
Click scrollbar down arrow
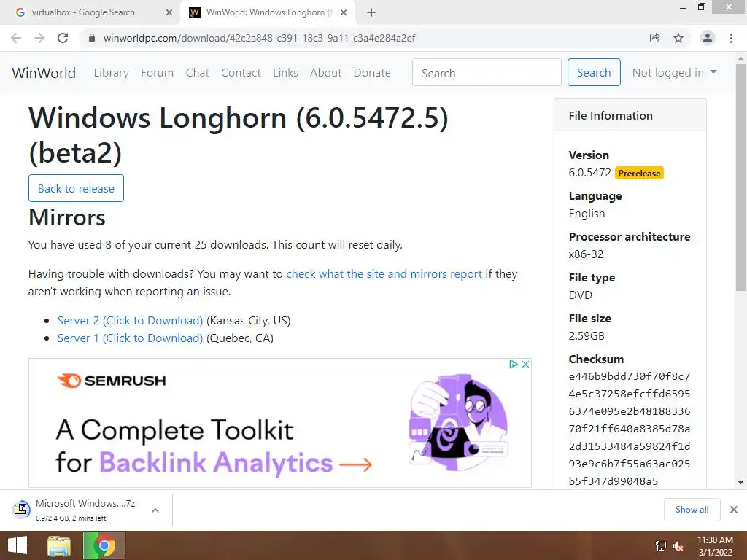[740, 483]
